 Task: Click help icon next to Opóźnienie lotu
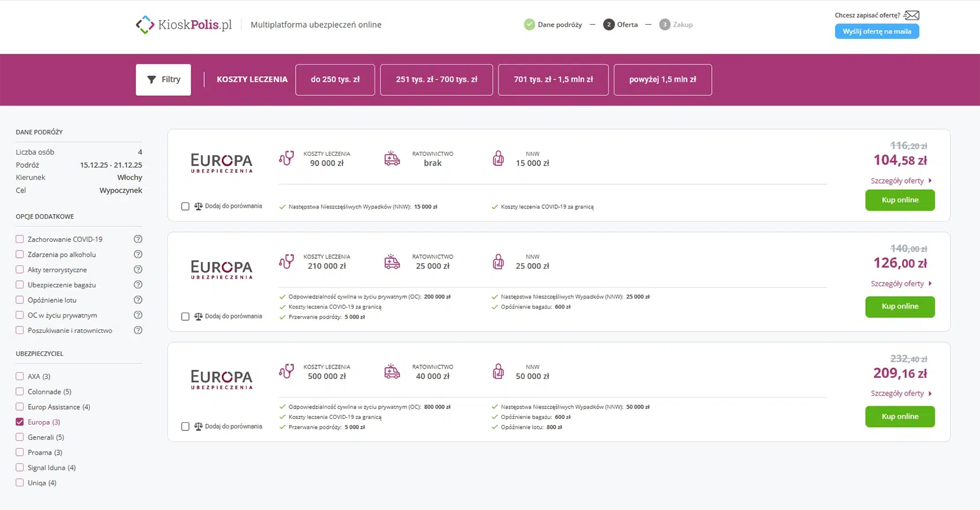[x=138, y=300]
